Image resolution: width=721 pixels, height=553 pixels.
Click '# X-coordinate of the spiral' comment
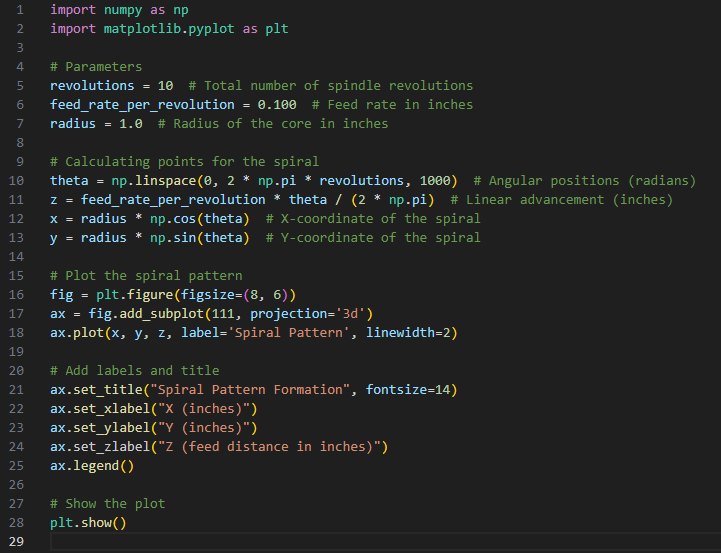373,219
